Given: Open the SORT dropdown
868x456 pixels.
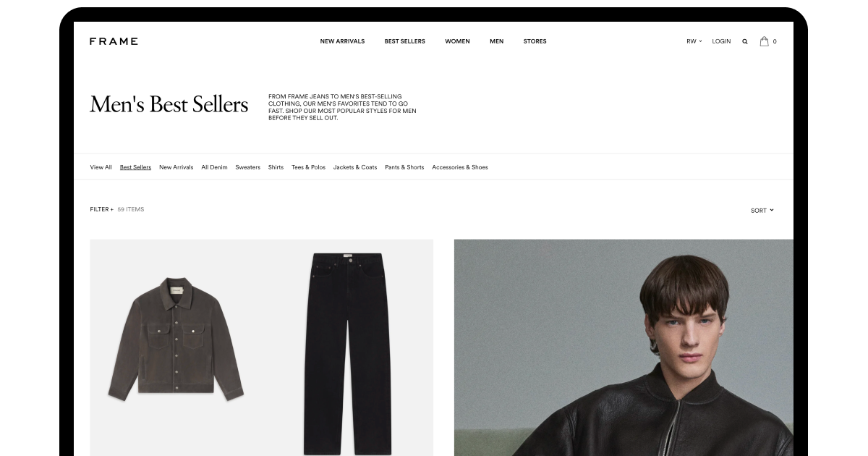Looking at the screenshot, I should (762, 211).
